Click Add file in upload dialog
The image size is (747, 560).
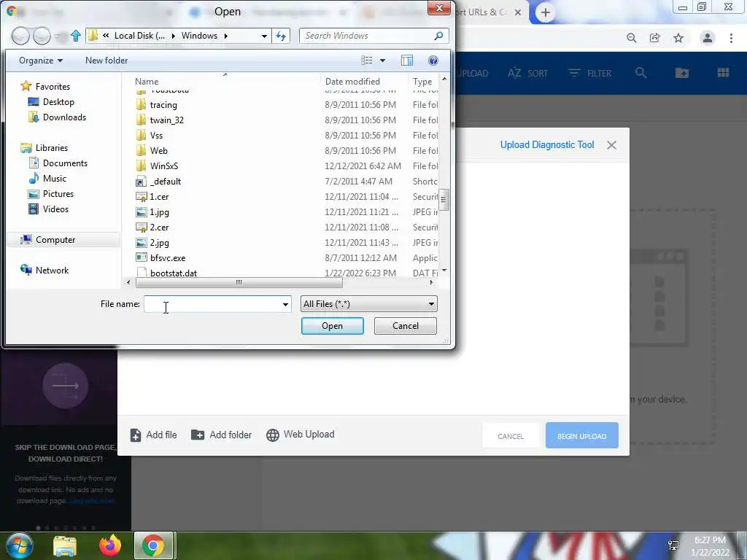point(153,435)
